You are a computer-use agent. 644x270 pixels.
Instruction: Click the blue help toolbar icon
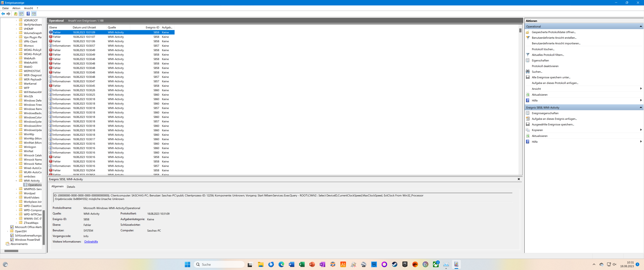point(28,14)
